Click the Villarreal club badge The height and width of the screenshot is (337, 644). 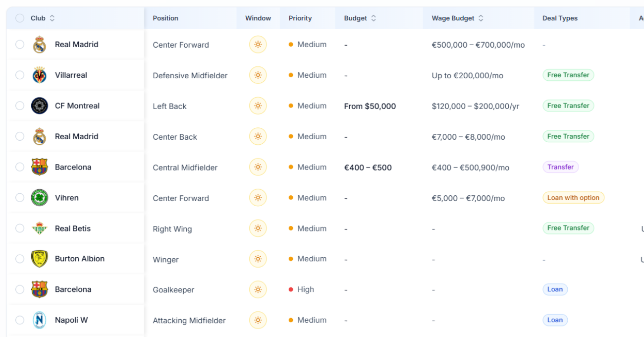click(40, 75)
